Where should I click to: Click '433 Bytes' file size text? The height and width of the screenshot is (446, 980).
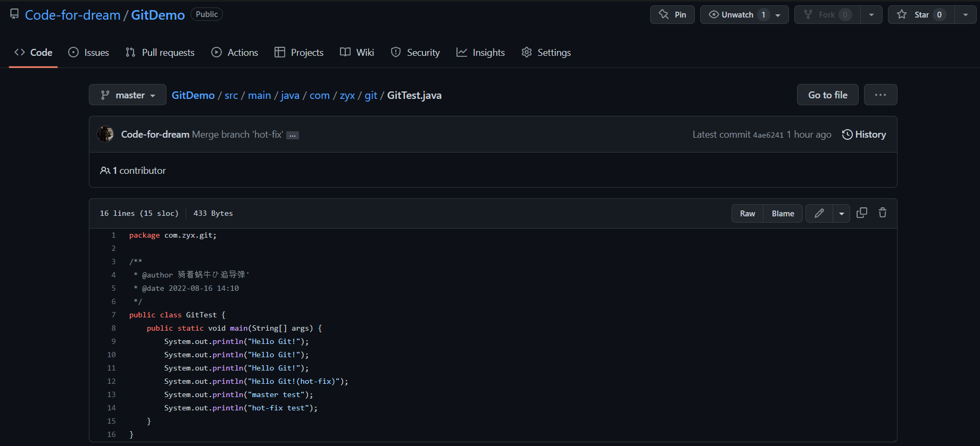[x=213, y=213]
